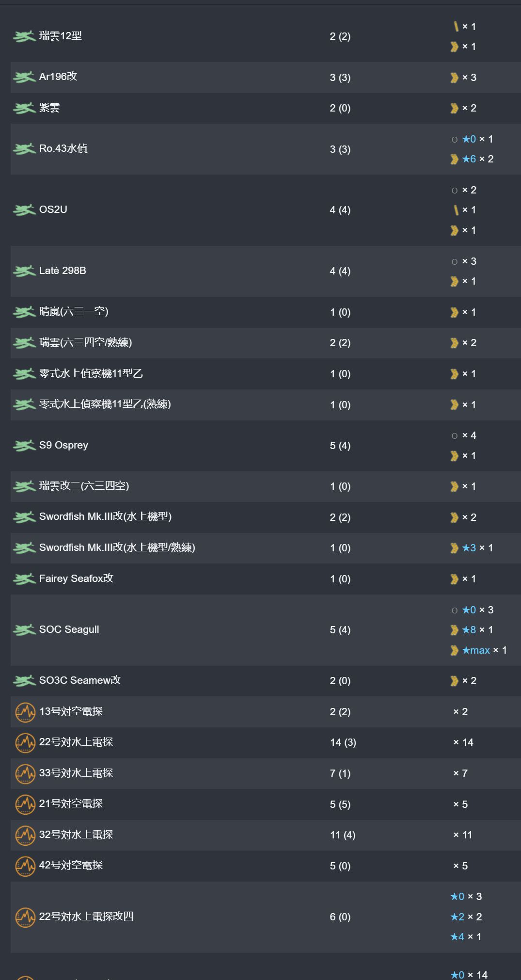Select the Laté 298B row name
Image resolution: width=521 pixels, height=980 pixels.
tap(63, 271)
